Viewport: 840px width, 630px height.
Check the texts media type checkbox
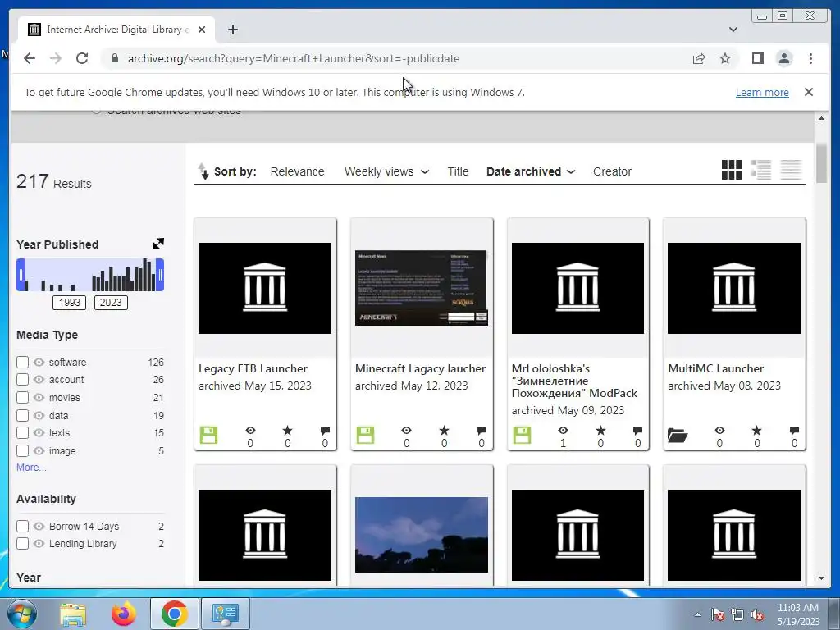click(x=22, y=432)
